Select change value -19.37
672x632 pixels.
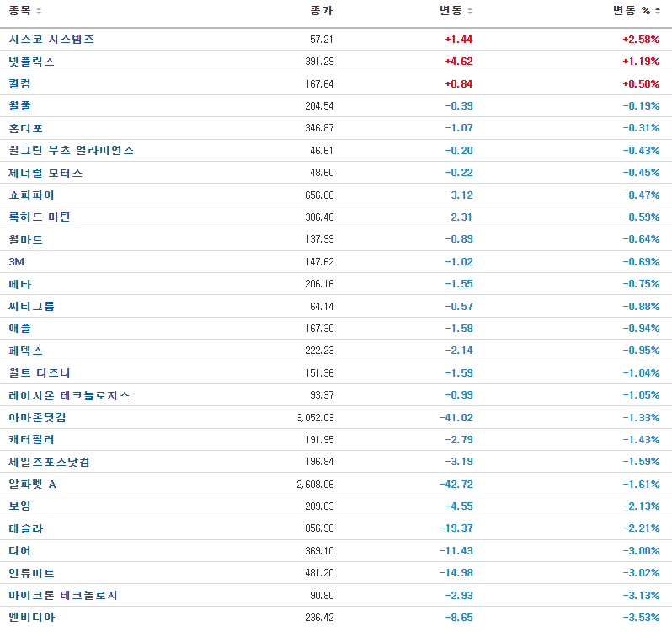coord(456,528)
